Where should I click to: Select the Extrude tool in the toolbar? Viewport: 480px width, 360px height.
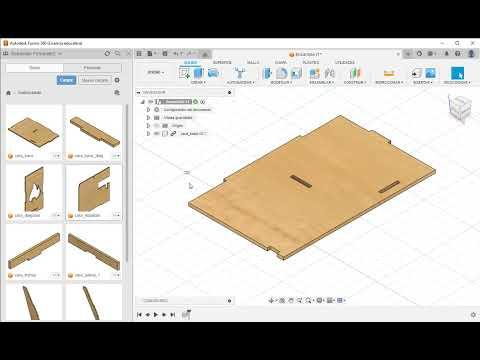point(199,73)
